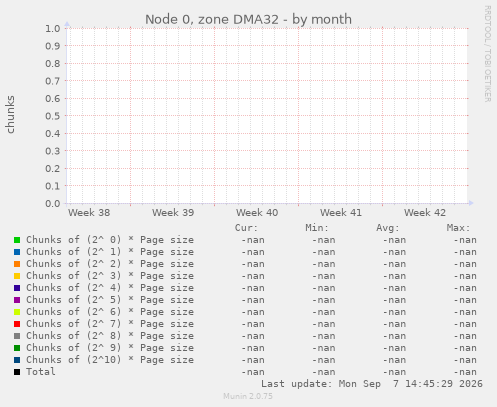Screen dimensions: 497x407
Task: Click the dark green swatch for (2^ 9) chunks
Action: tap(17, 348)
